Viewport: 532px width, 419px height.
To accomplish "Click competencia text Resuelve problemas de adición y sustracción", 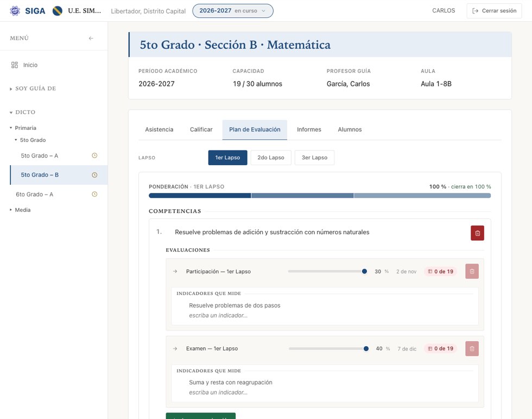I will [272, 232].
